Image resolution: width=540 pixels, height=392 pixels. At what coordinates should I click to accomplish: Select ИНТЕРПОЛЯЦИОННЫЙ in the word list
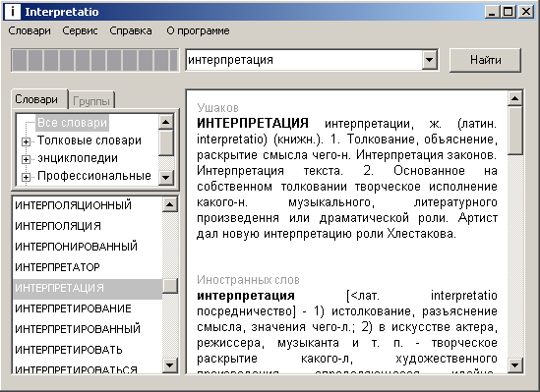88,205
